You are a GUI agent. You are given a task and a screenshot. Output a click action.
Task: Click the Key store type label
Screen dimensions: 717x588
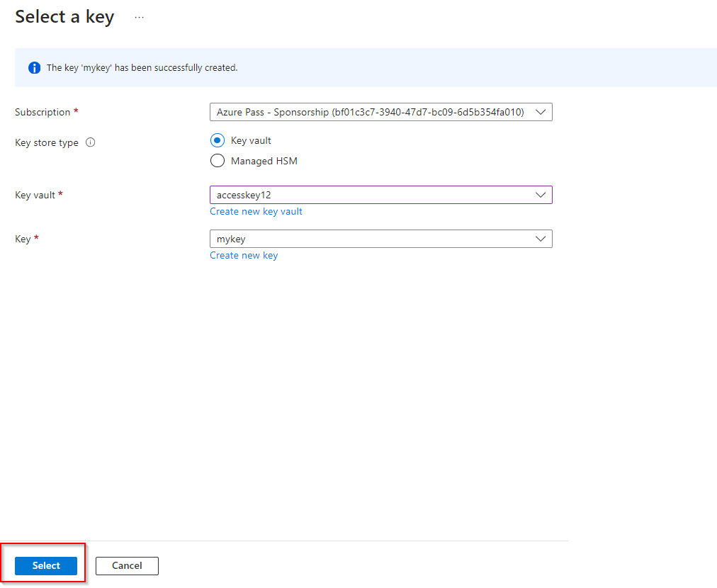pyautogui.click(x=47, y=142)
